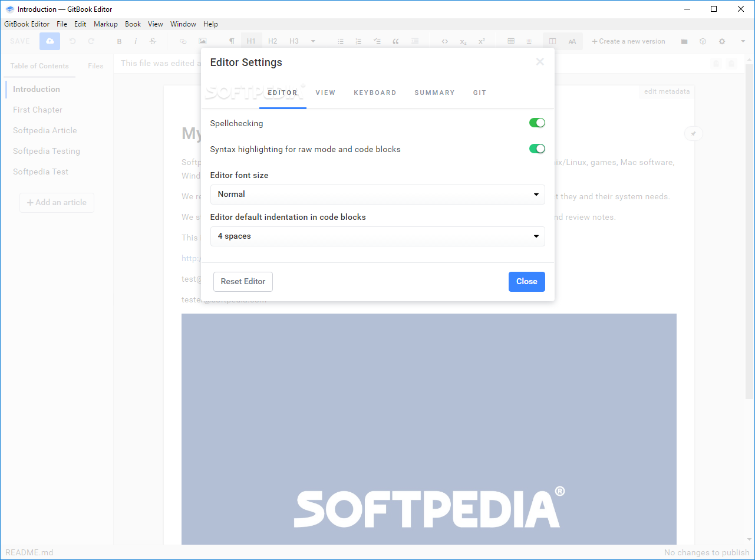Insert a table icon
Image resolution: width=755 pixels, height=560 pixels.
pos(511,41)
